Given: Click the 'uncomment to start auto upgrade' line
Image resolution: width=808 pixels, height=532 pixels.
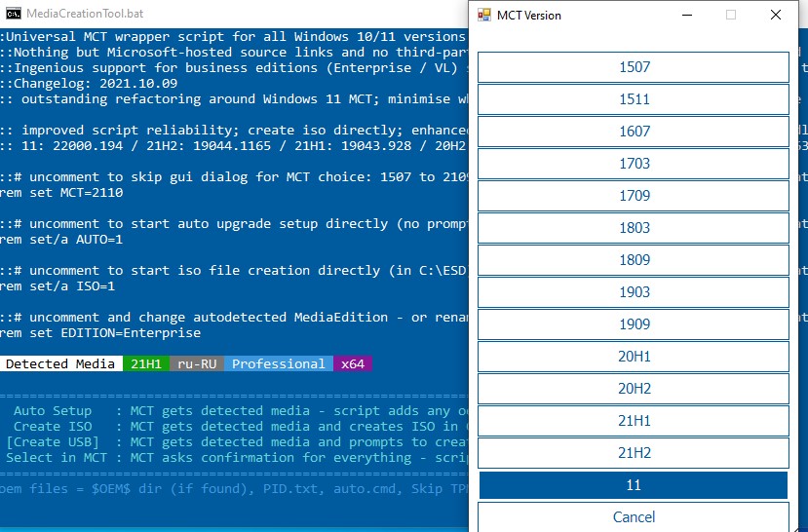Looking at the screenshot, I should (x=234, y=224).
